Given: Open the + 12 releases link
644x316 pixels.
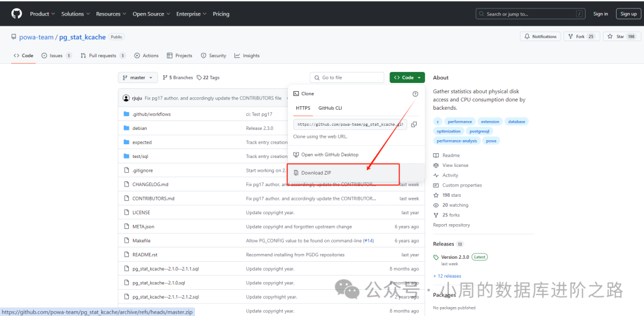Looking at the screenshot, I should (447, 276).
